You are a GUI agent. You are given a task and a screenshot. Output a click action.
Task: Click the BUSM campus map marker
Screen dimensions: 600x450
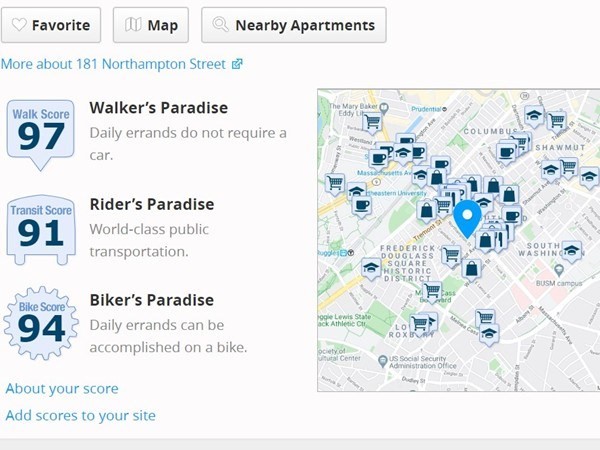click(x=561, y=270)
